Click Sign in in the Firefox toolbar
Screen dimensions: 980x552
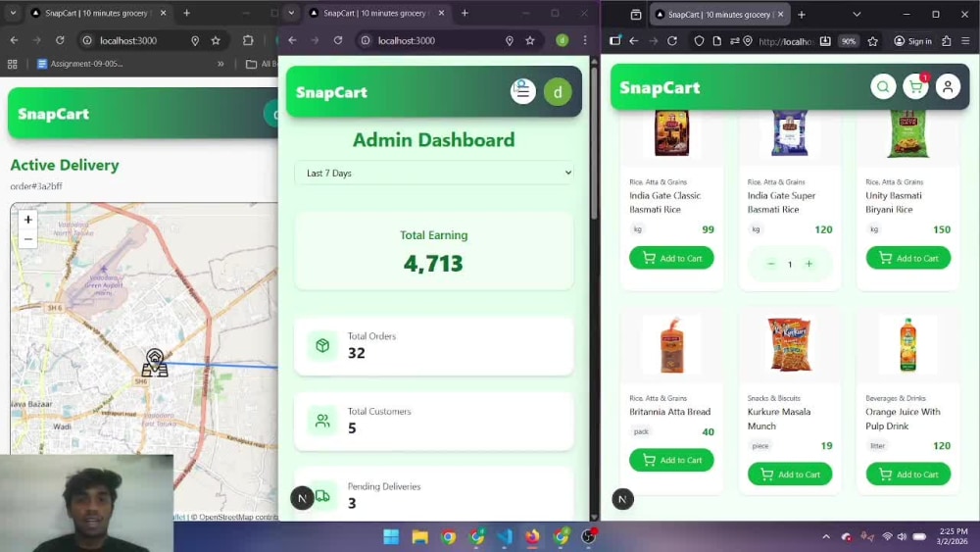[912, 41]
